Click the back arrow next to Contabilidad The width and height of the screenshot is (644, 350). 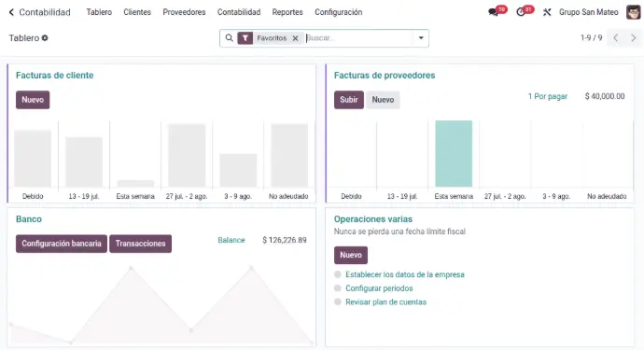click(x=11, y=12)
